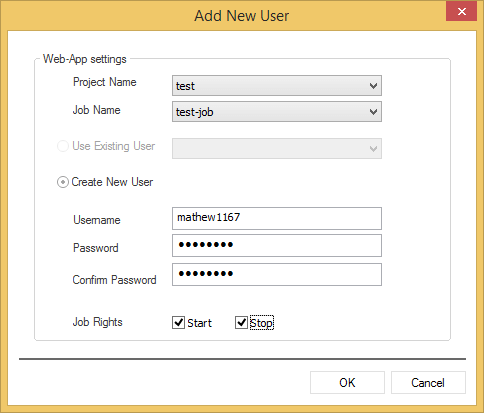
Task: Uncheck the Stop job rights checkbox
Action: tap(241, 322)
